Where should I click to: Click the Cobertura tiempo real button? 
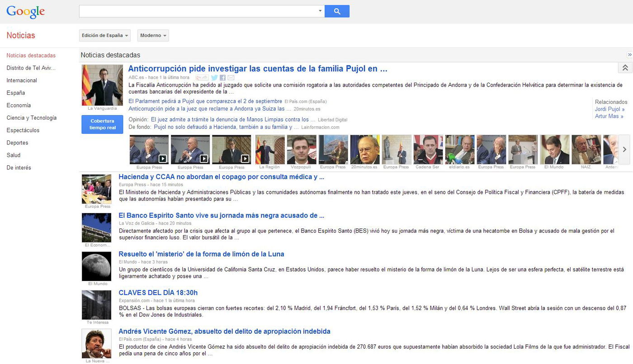[102, 124]
